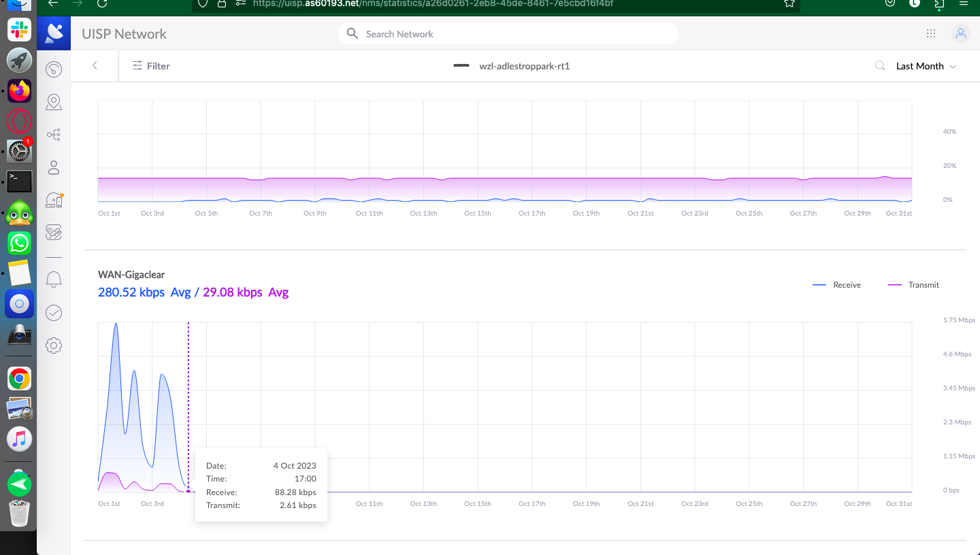Expand the Last Month time range dropdown

(x=926, y=66)
